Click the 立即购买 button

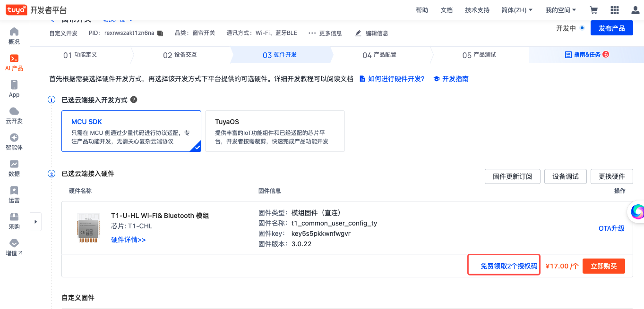tap(604, 266)
